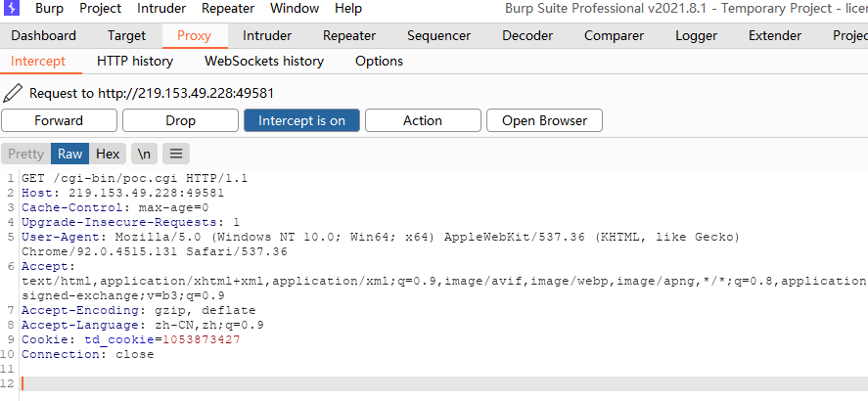Click the Upgrade-Insecure-Requests header line
Image resolution: width=868 pixels, height=401 pixels.
(131, 222)
